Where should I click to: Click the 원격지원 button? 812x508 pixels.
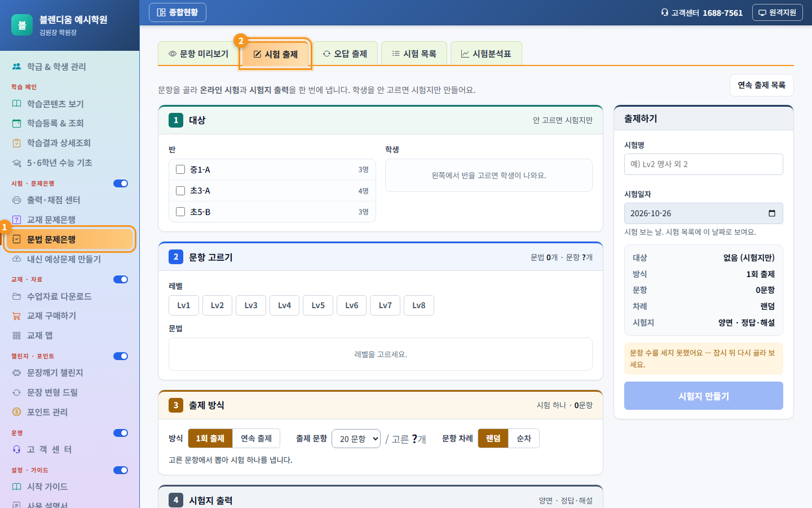[777, 12]
